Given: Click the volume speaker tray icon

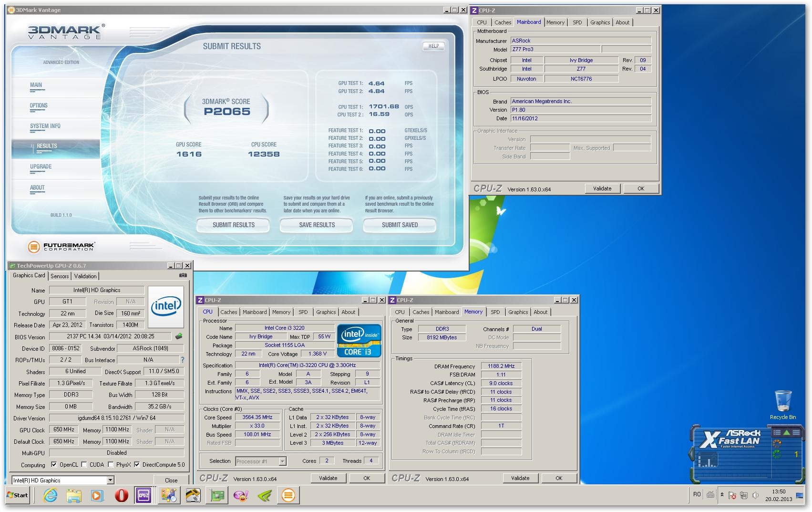Looking at the screenshot, I should tap(755, 495).
